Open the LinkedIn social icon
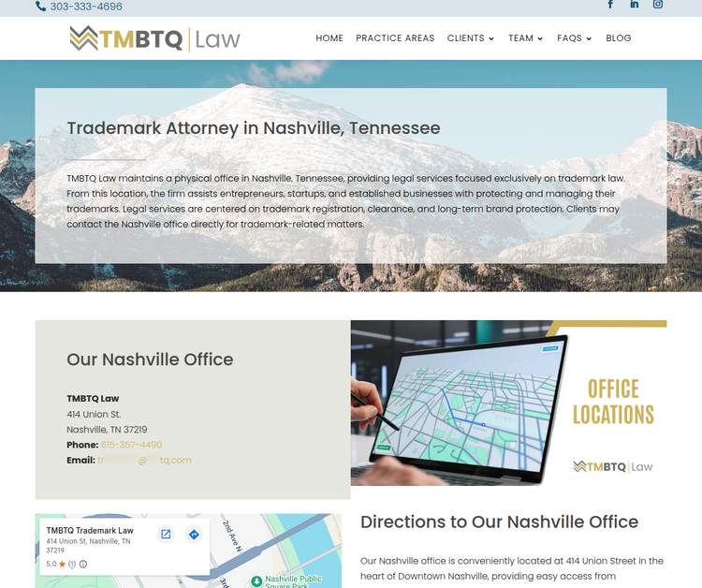The image size is (702, 588). click(634, 5)
